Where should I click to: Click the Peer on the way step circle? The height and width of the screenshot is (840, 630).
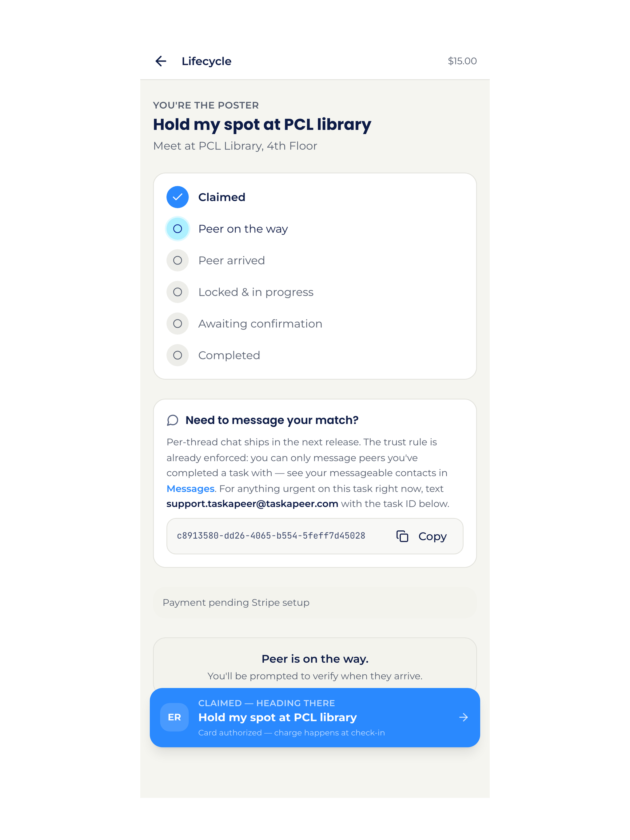[177, 229]
